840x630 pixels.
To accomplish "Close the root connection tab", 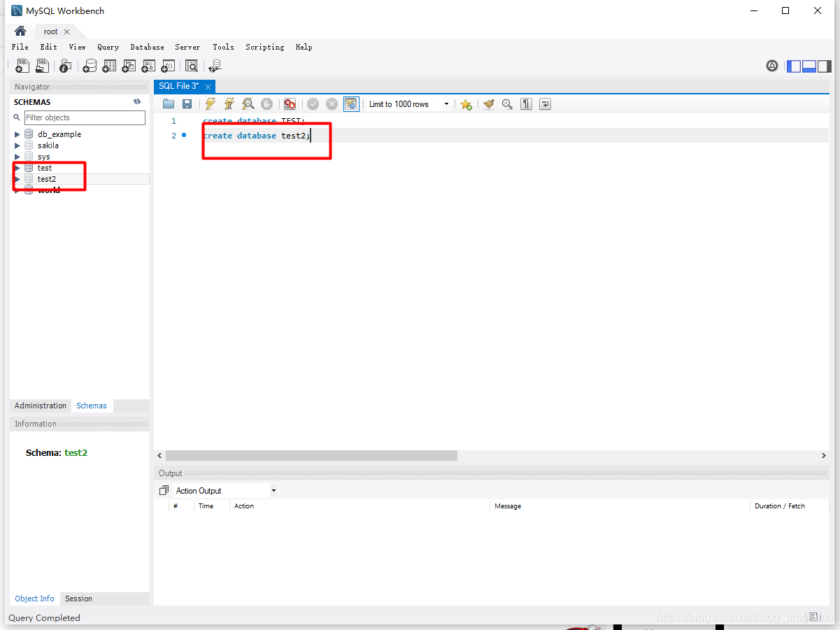I will [66, 32].
